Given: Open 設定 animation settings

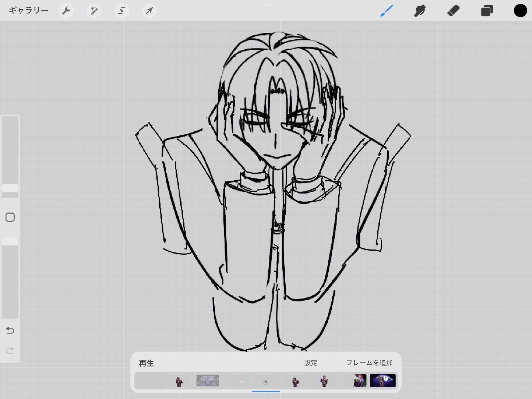Looking at the screenshot, I should tap(311, 363).
